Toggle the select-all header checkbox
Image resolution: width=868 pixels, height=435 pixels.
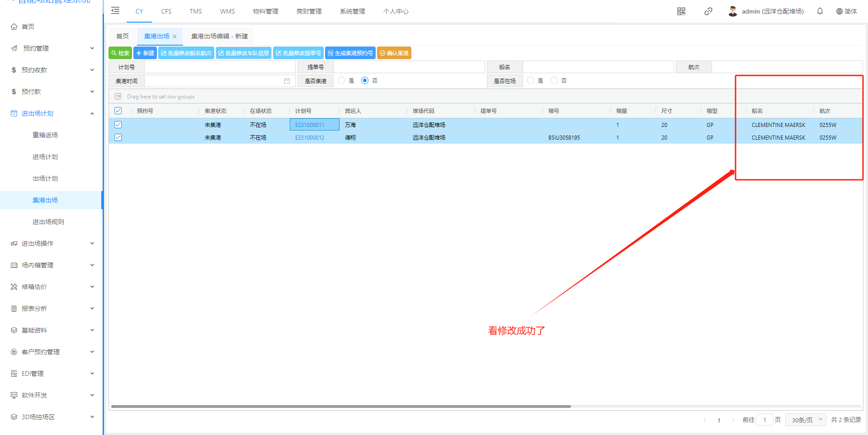coord(118,111)
